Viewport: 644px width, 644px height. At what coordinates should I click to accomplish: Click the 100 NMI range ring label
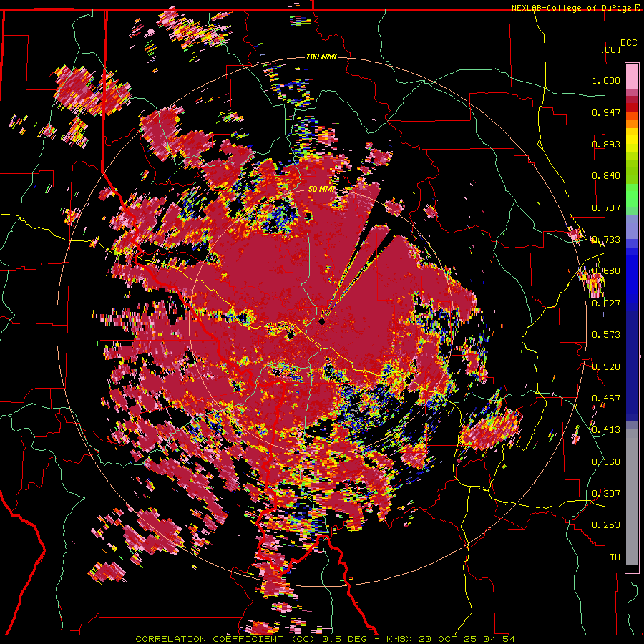coord(321,57)
